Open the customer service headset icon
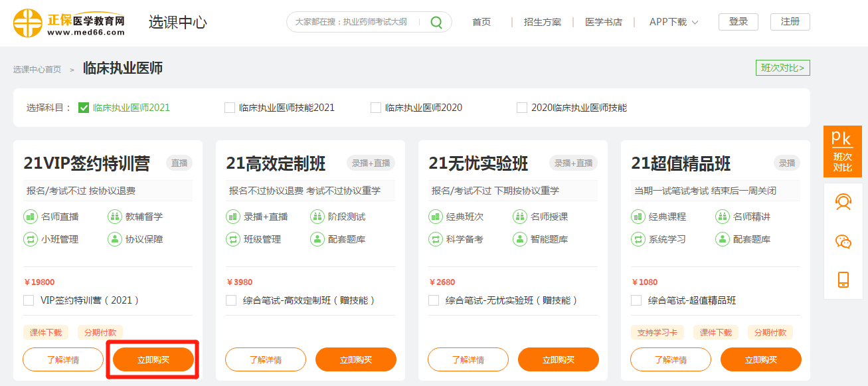 [x=843, y=202]
